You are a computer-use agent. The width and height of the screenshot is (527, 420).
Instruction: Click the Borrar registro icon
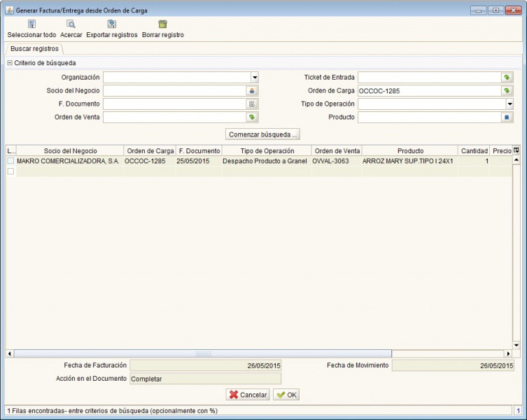pos(162,24)
